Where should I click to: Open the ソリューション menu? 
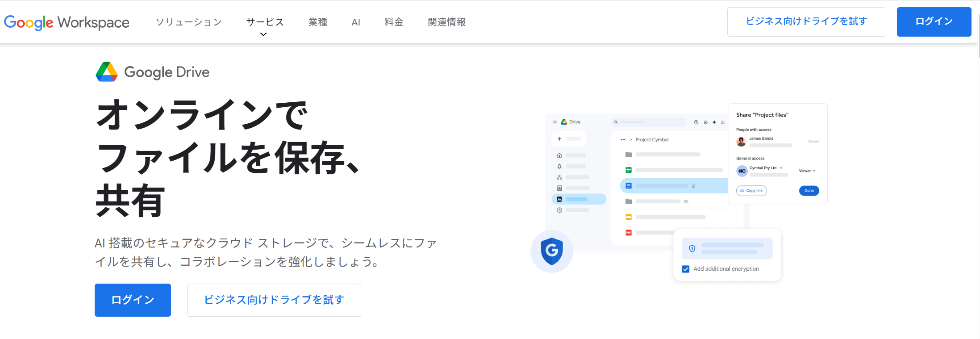tap(188, 22)
